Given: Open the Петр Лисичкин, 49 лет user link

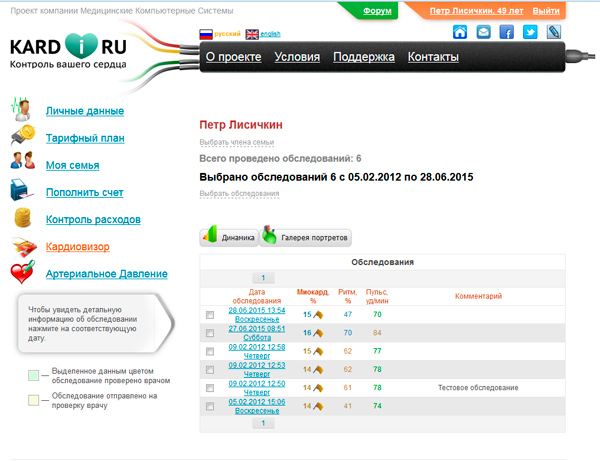Looking at the screenshot, I should coord(475,10).
